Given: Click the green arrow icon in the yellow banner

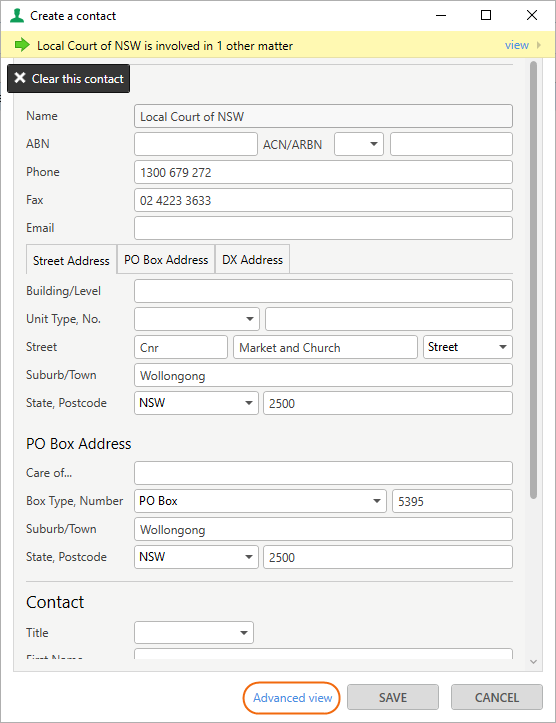Looking at the screenshot, I should [x=22, y=45].
